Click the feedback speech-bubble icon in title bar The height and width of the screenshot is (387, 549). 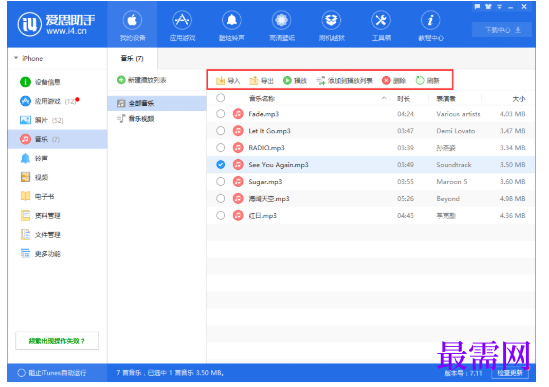coord(477,7)
